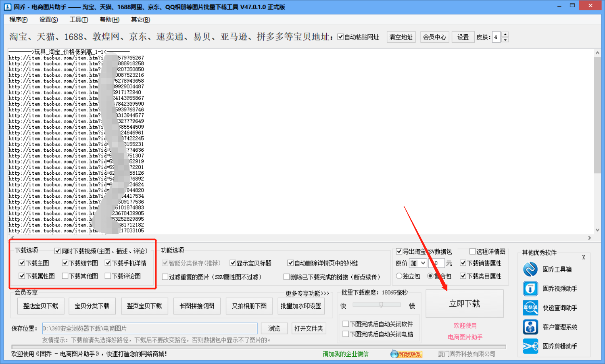The image size is (605, 364).
Task: Open the 原价 加 dropdown
Action: [417, 263]
